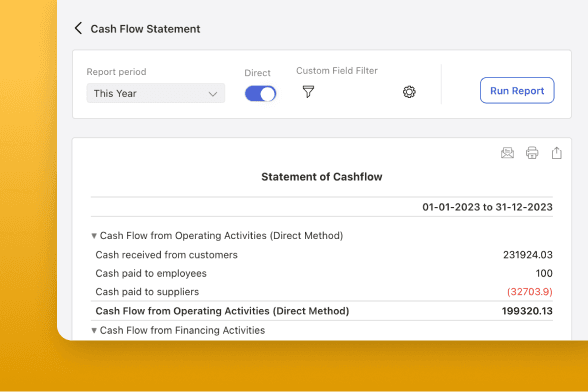Screen dimensions: 588x392
Task: Collapse Cash Flow from Operating Activities section
Action: tap(94, 236)
